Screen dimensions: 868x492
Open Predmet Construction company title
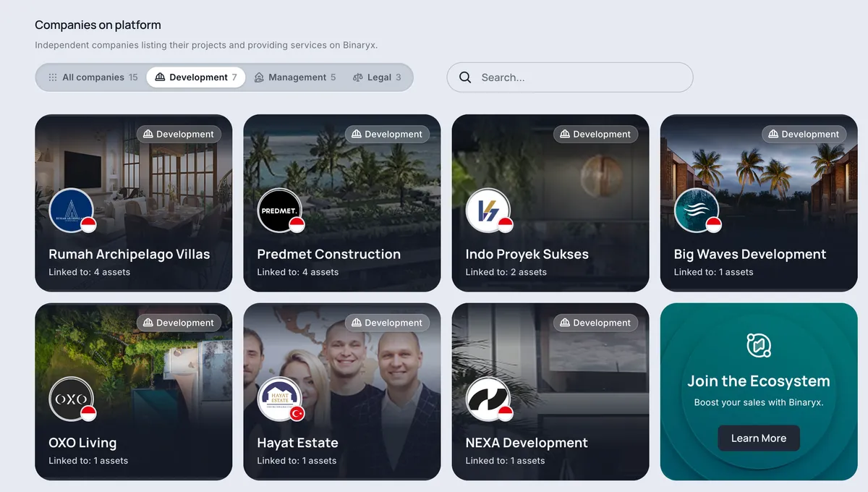click(329, 254)
